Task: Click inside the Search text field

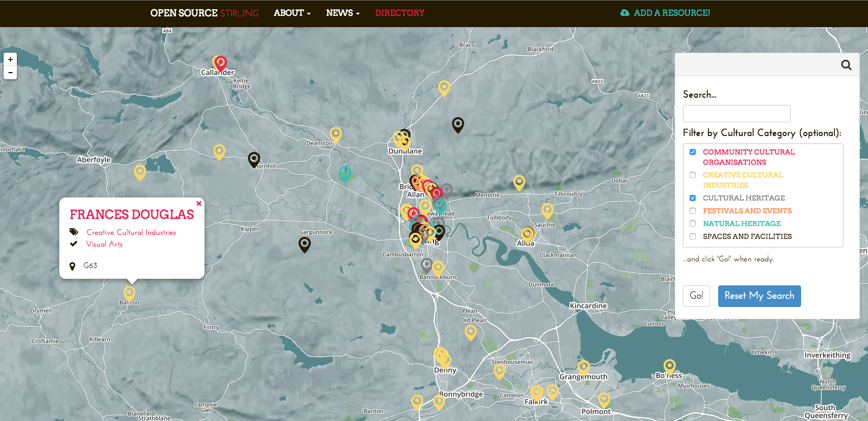Action: [736, 114]
